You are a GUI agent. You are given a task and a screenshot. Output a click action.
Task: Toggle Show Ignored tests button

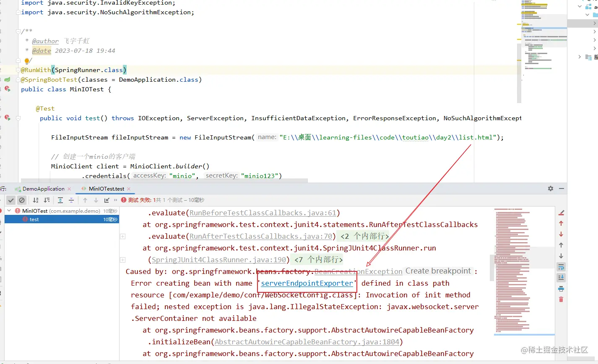[22, 200]
